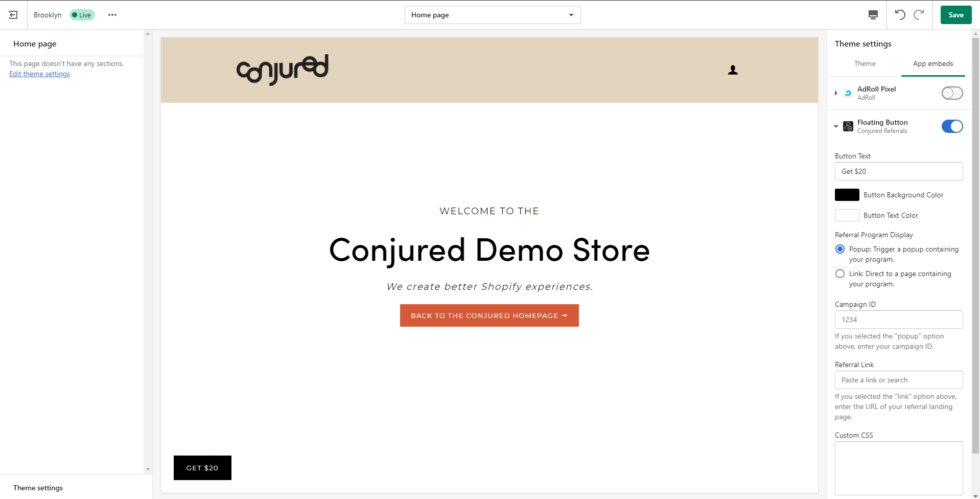Click the redo arrow icon
Screen dimensions: 980x499
click(x=919, y=15)
